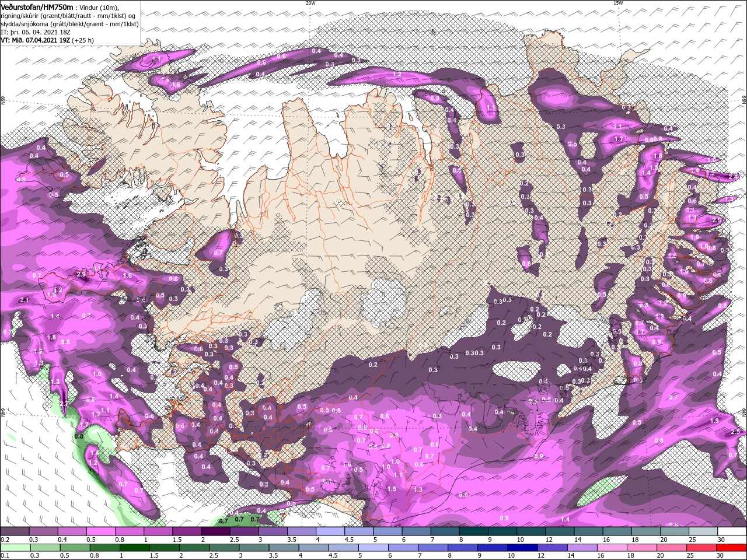This screenshot has height=560, width=747.
Task: Select the 'Vindur (10m)' label in header
Action: 99,8
